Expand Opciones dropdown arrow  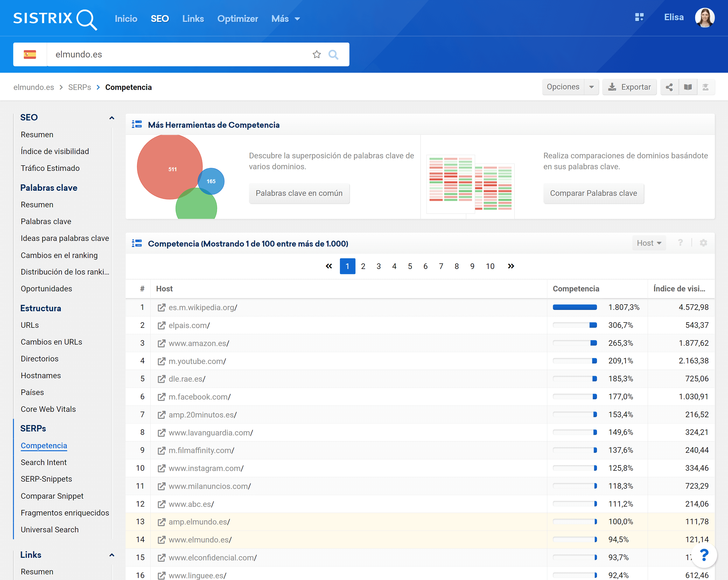(x=592, y=87)
